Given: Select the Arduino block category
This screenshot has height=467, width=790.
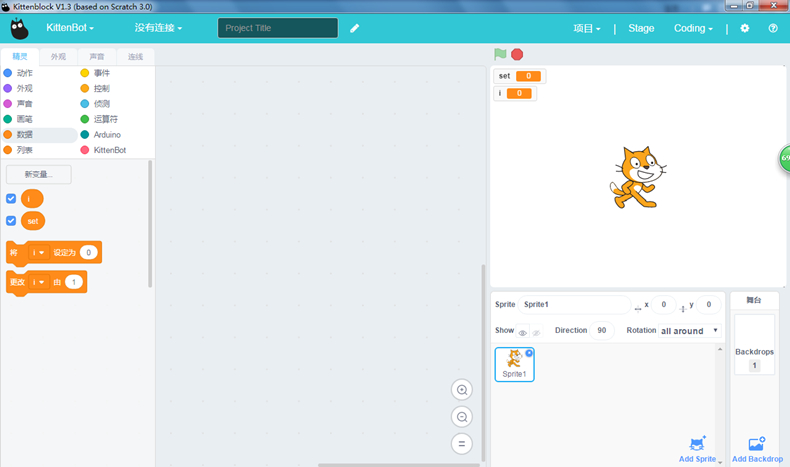Looking at the screenshot, I should pos(106,134).
